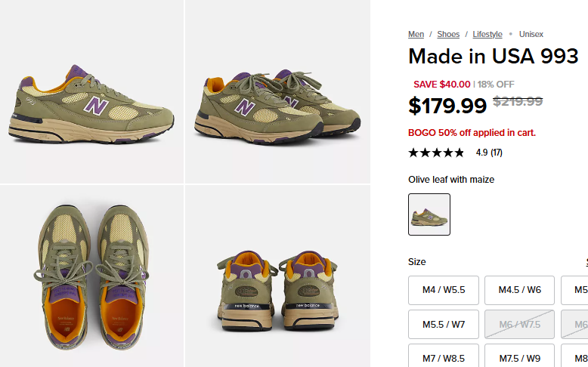
Task: Pick size M7 / W8.5
Action: coord(444,359)
